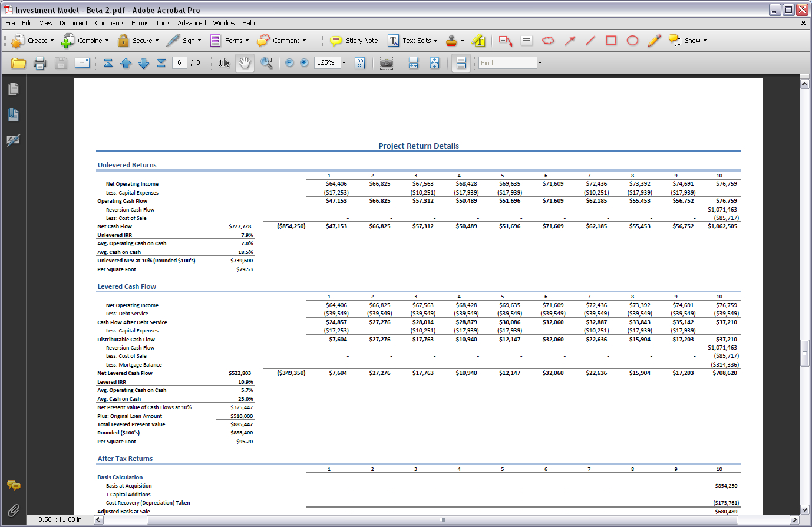812x527 pixels.
Task: Choose the Pencil drawing tool
Action: pyautogui.click(x=654, y=41)
